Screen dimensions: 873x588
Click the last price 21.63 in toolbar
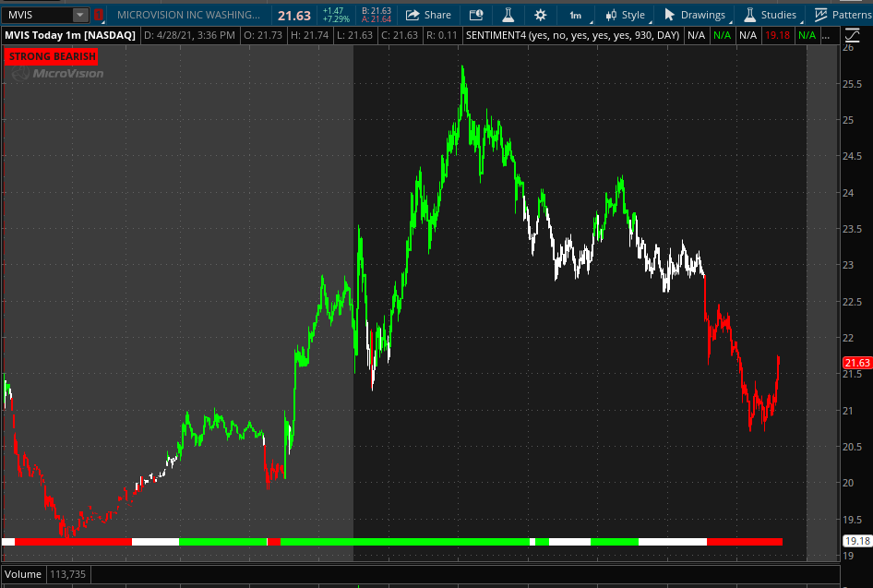coord(294,16)
